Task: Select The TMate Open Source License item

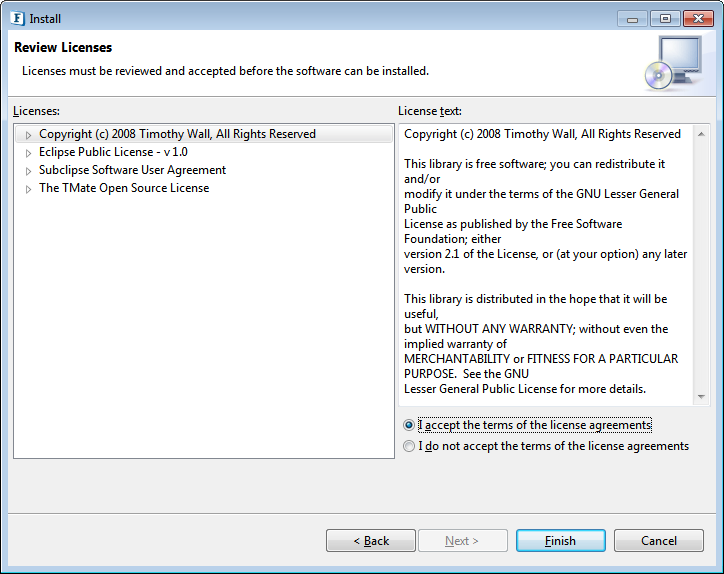Action: 124,188
